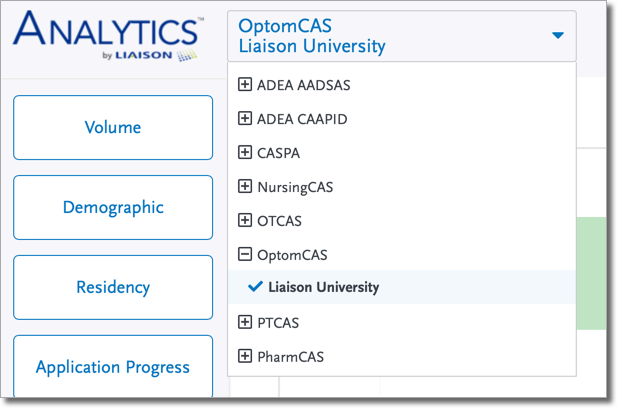
Task: Click the OptomCAS Liaison University selector field
Action: (402, 36)
